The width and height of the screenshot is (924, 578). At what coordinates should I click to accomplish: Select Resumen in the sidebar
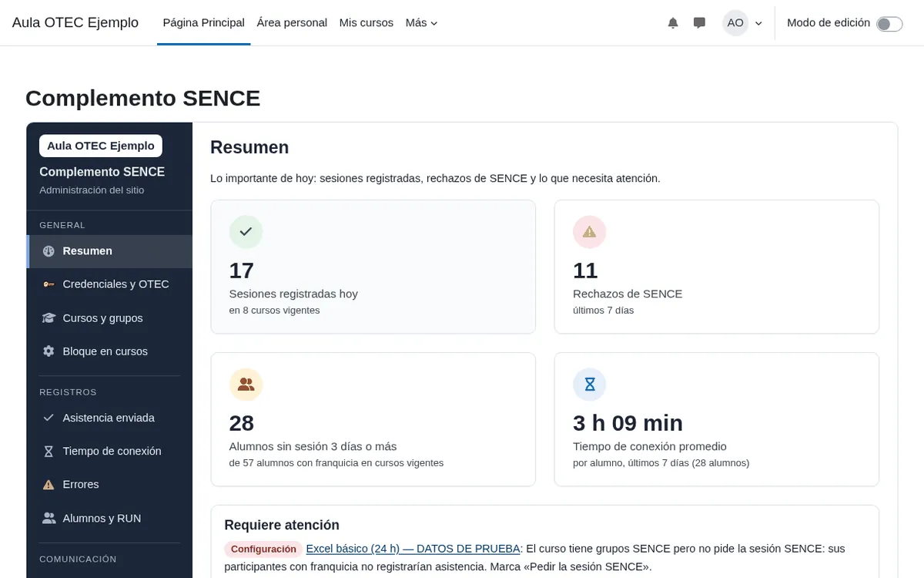click(109, 251)
